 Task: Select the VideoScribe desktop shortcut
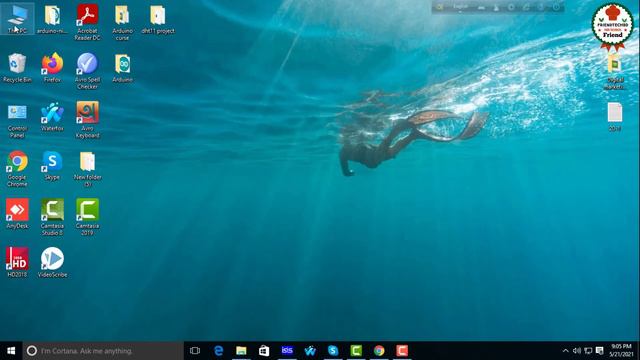(52, 262)
